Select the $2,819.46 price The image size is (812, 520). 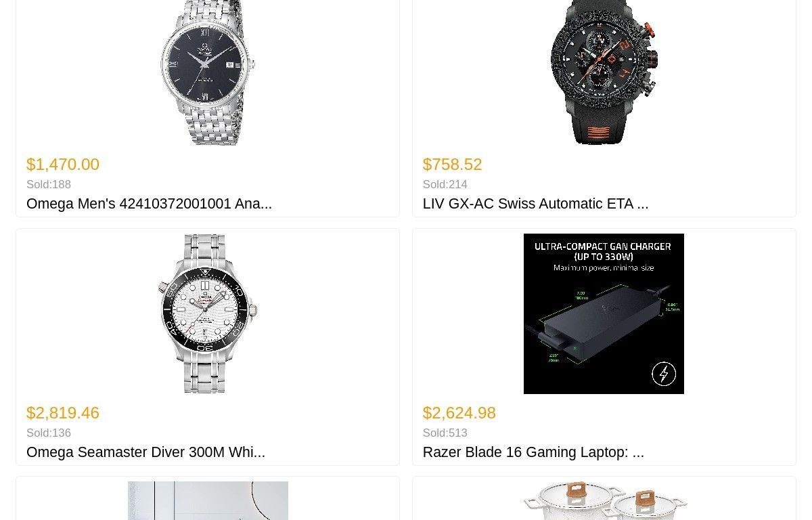pyautogui.click(x=63, y=413)
